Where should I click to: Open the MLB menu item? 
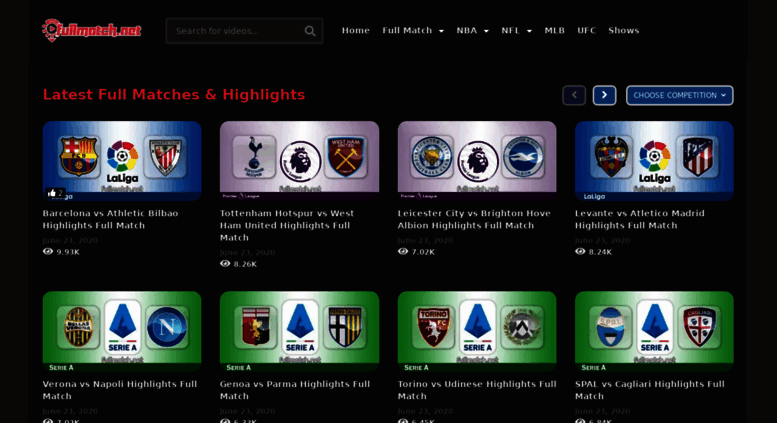click(x=554, y=31)
